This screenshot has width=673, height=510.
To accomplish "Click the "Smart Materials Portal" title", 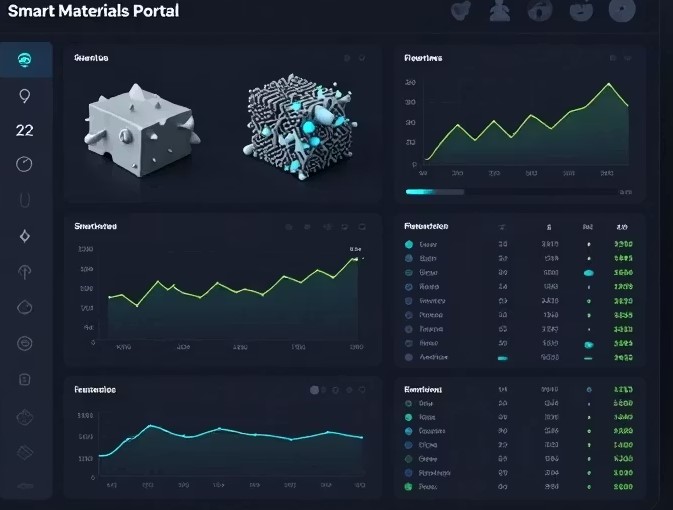I will pos(93,12).
